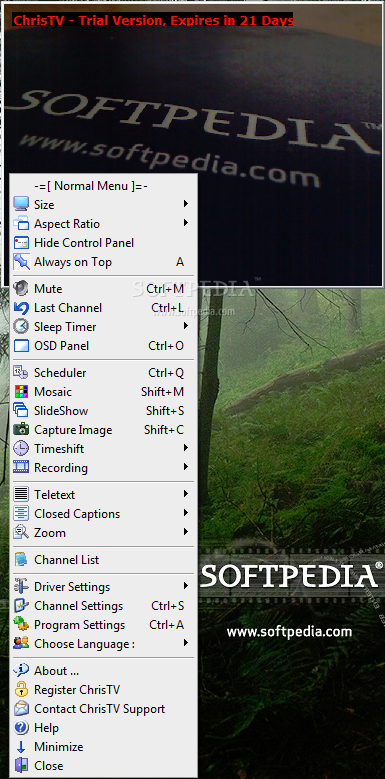The image size is (385, 779).
Task: Choose Capture Image menu entry
Action: pos(103,430)
